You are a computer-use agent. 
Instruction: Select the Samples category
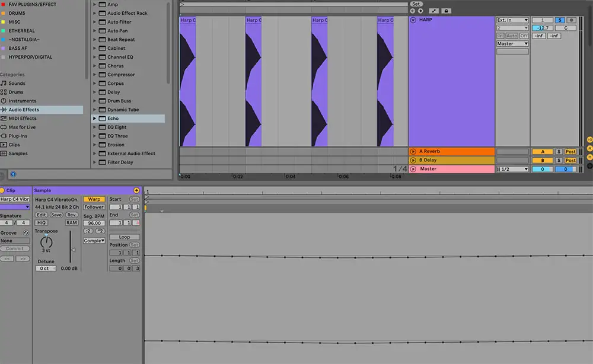(18, 154)
